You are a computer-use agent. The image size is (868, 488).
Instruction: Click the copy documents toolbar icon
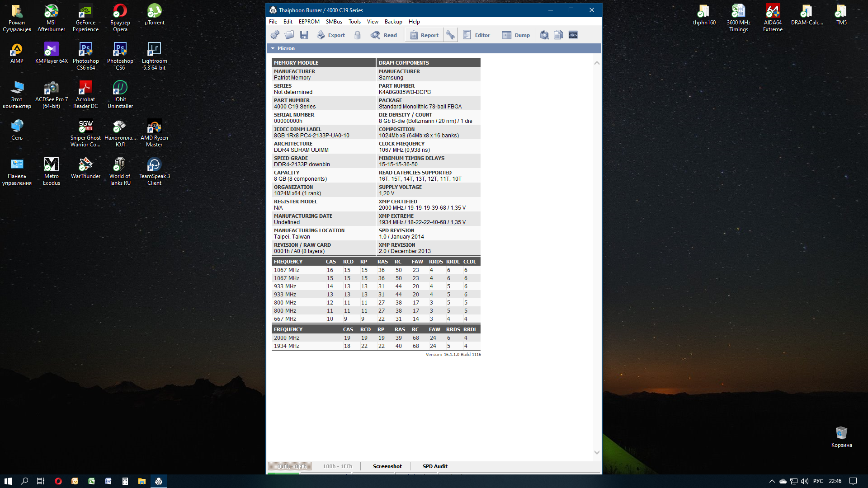[559, 35]
